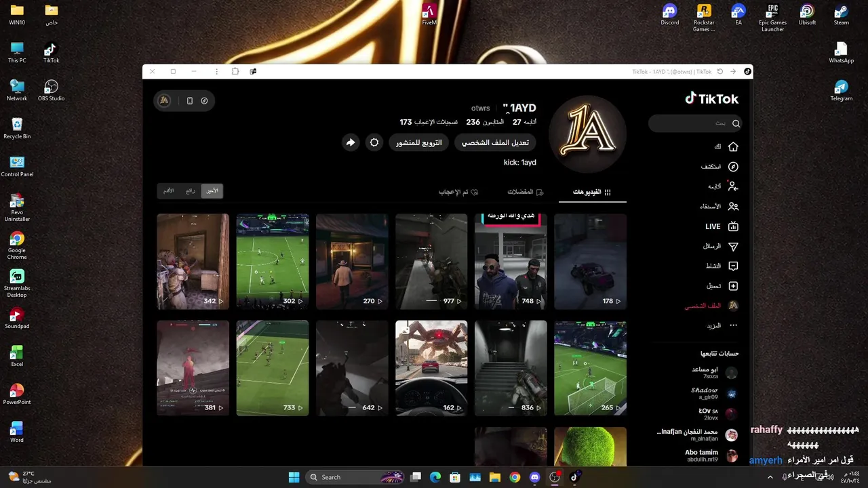Screen dimensions: 868x488
Task: Open Messages paper-plane icon
Action: point(733,246)
